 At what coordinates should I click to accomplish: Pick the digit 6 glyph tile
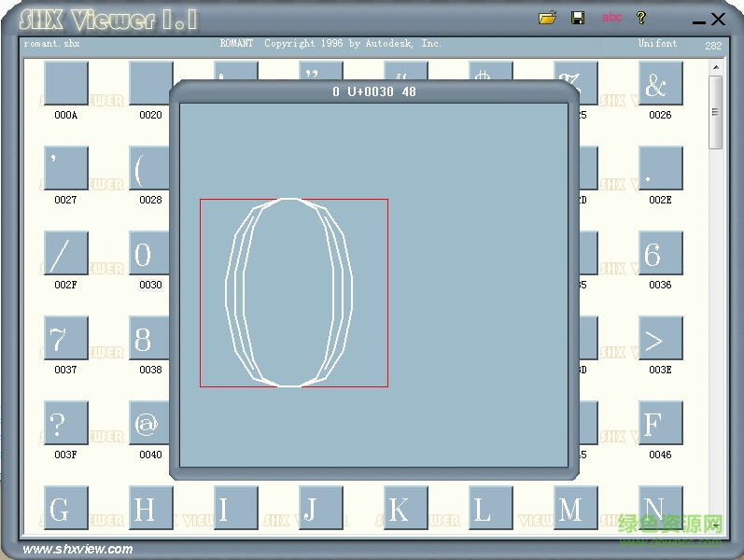point(660,254)
